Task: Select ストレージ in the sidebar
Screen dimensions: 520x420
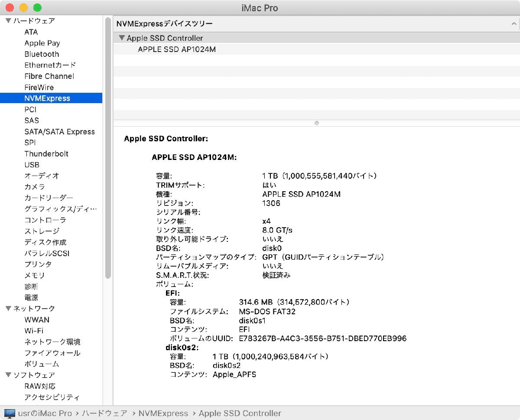Action: tap(42, 231)
